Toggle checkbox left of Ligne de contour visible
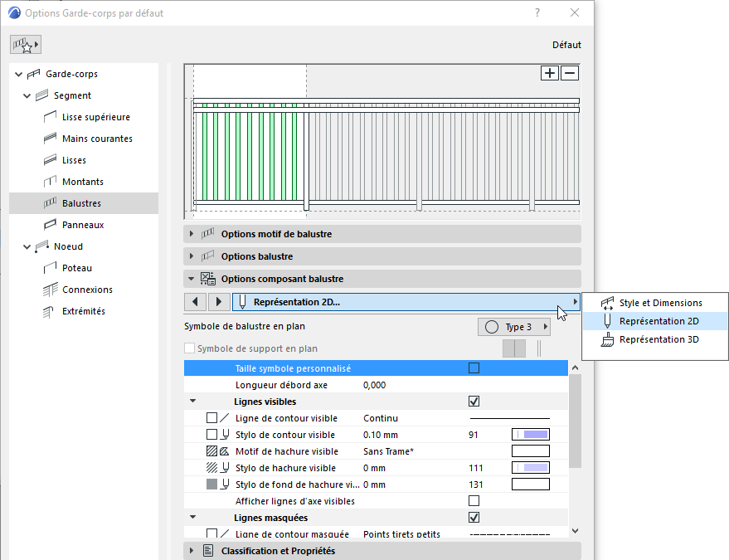 [211, 418]
